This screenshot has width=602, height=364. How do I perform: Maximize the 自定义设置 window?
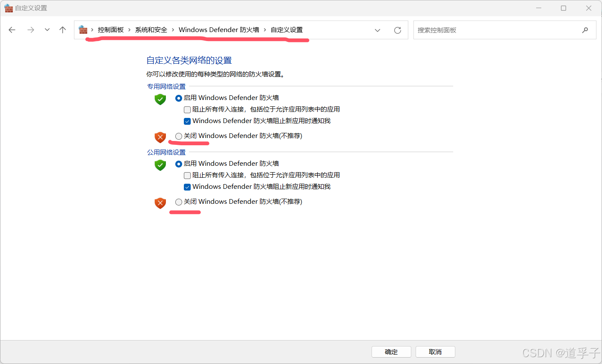[564, 8]
